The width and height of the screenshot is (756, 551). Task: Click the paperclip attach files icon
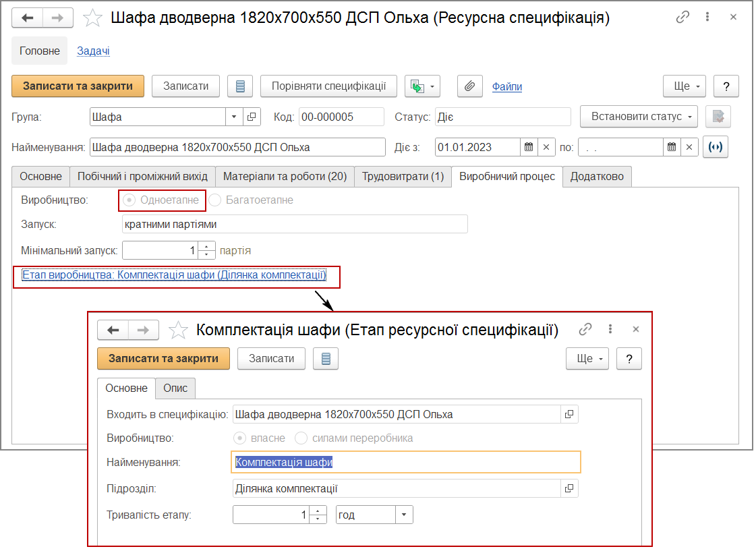tap(469, 86)
